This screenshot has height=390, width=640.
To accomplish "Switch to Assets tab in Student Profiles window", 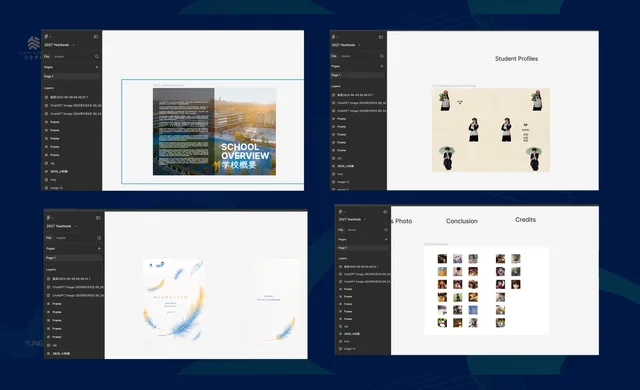I will [346, 56].
